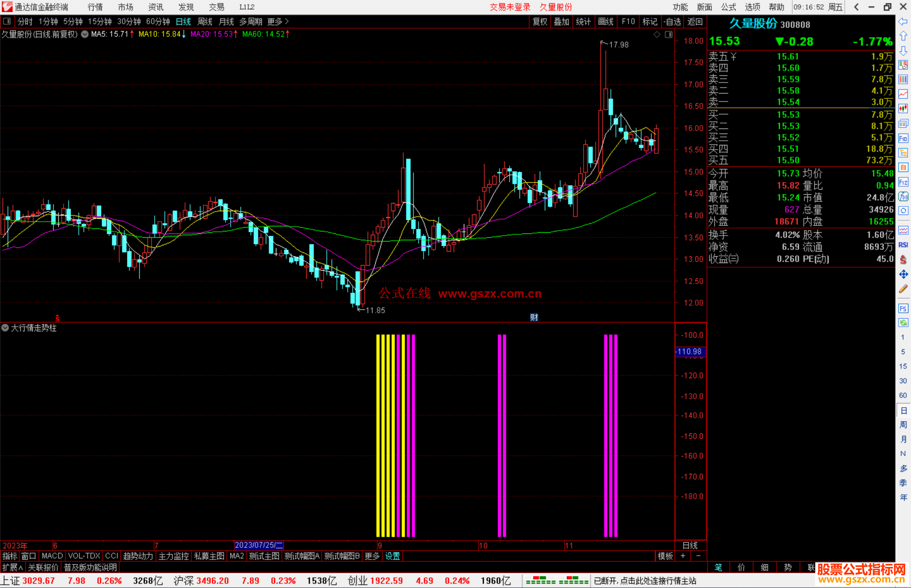Viewport: 911px width, 588px height.
Task: Click the 设置 settings link
Action: tap(392, 556)
